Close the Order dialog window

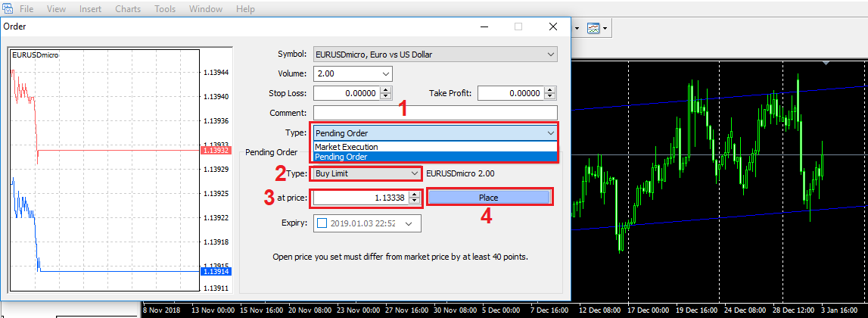click(552, 26)
